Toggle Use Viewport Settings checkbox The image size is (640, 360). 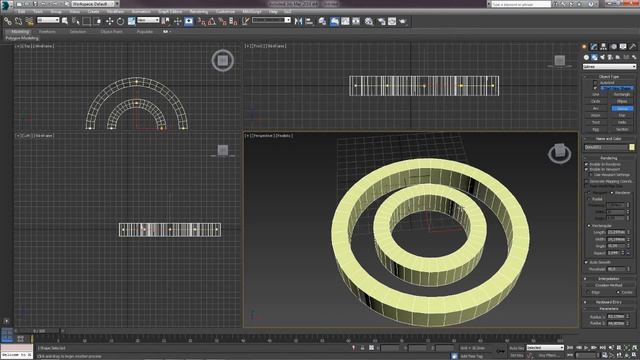click(x=591, y=175)
